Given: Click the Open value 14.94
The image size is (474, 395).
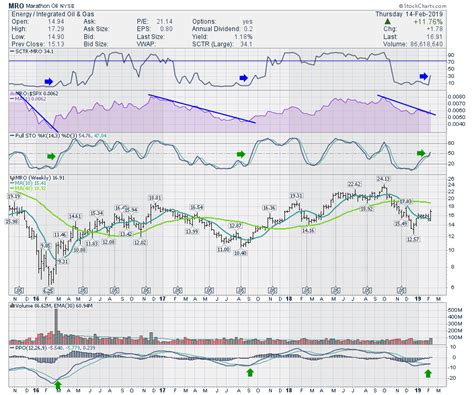Looking at the screenshot, I should 56,22.
